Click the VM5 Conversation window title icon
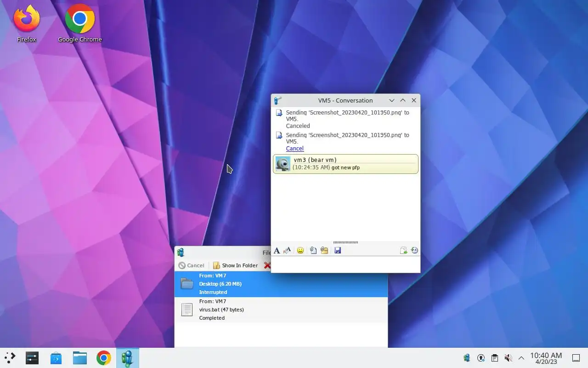This screenshot has height=368, width=588. pos(277,100)
